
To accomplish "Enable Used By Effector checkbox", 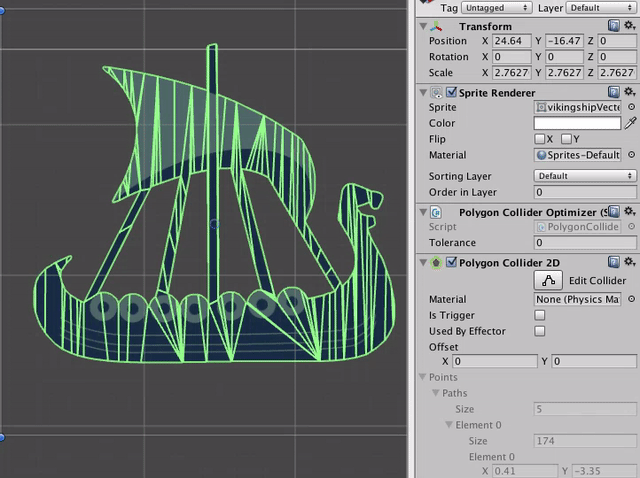I will point(540,331).
